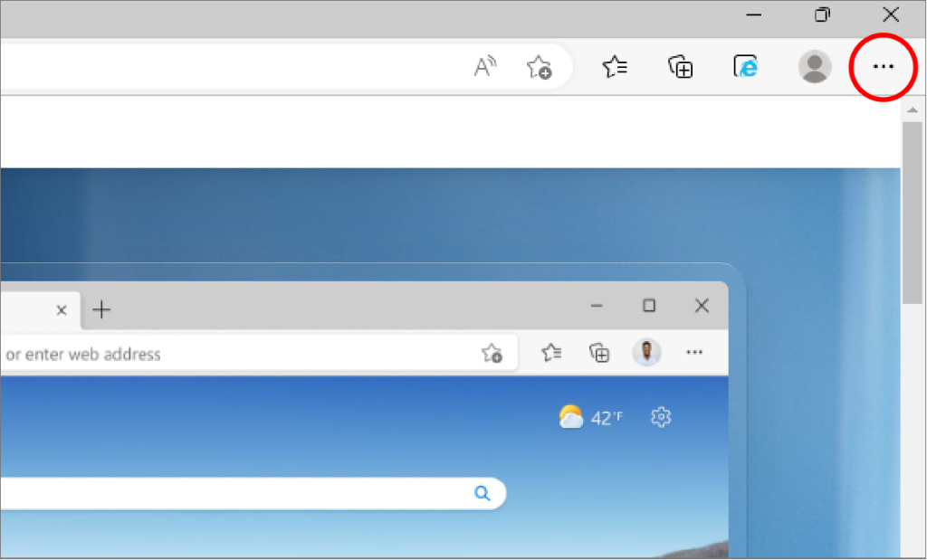
Task: Open the Settings and more ellipsis menu
Action: point(883,67)
